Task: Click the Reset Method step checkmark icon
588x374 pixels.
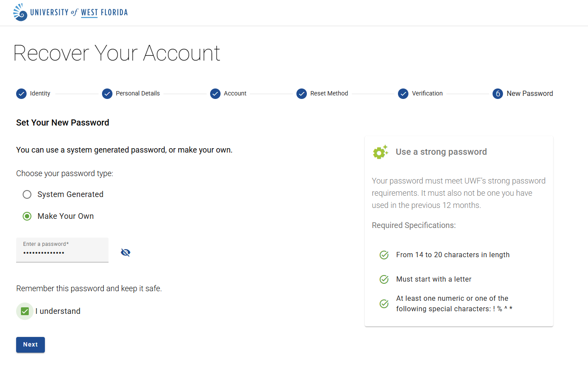Action: [x=302, y=94]
